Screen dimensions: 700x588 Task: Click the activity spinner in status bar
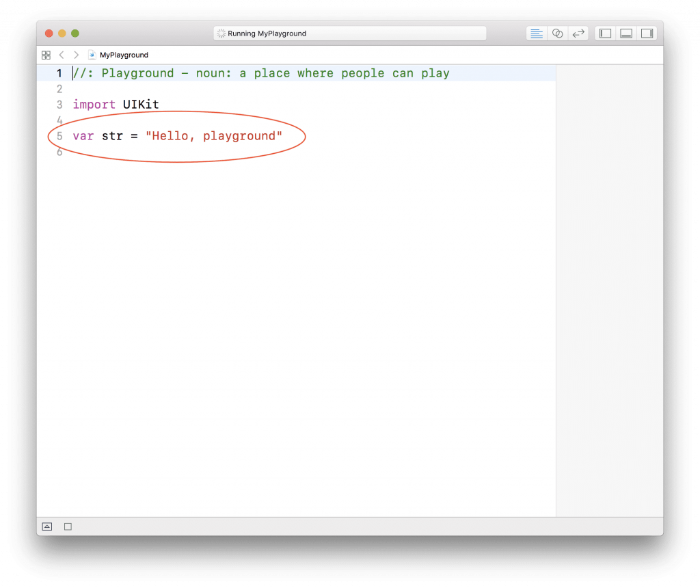pyautogui.click(x=221, y=34)
